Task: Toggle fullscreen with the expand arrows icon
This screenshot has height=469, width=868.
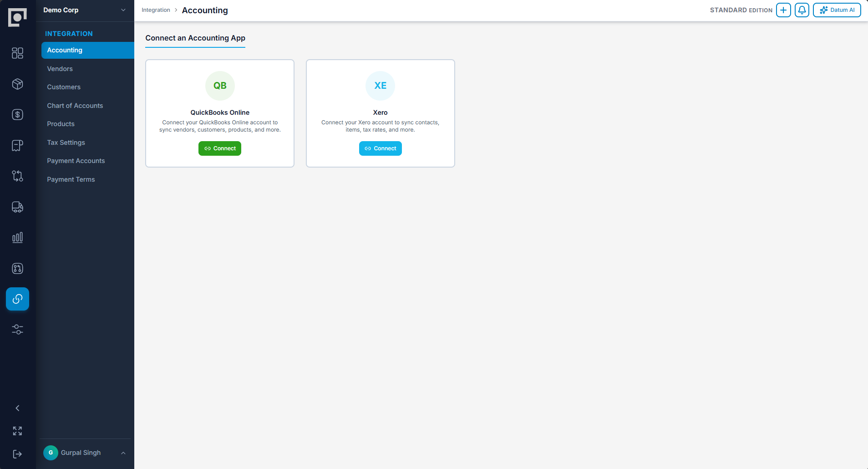Action: [x=17, y=431]
